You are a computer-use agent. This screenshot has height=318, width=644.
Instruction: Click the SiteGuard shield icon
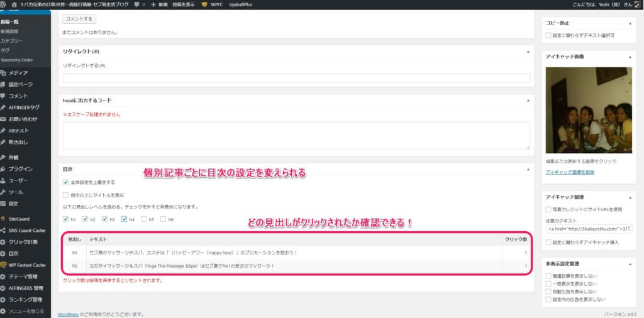point(3,219)
